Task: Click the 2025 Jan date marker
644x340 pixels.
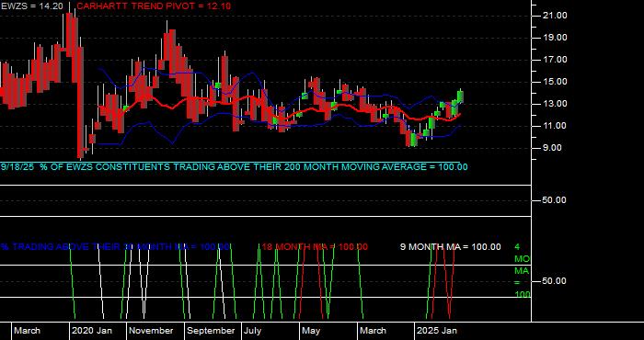Action: [437, 331]
